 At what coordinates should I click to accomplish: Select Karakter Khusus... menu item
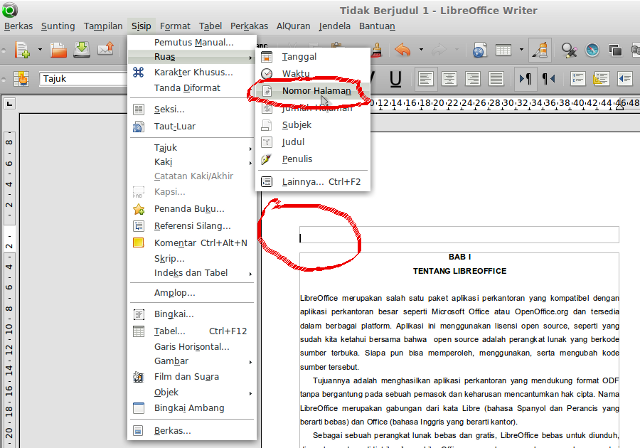(192, 72)
